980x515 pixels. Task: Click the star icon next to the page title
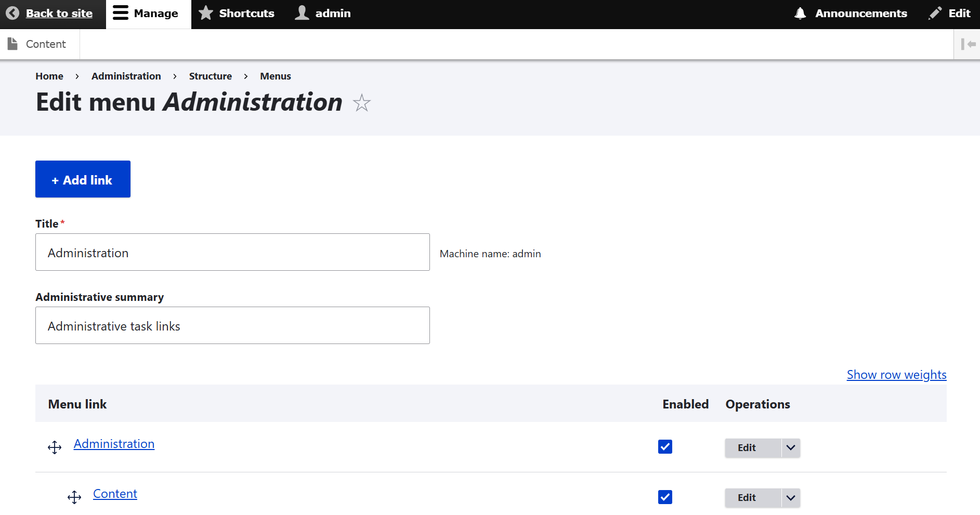(361, 103)
